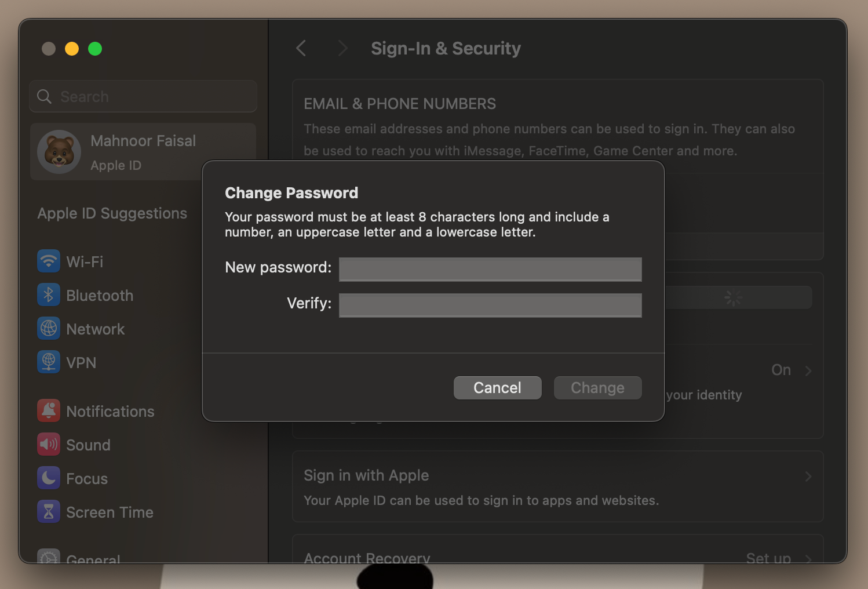Image resolution: width=868 pixels, height=589 pixels.
Task: Click the search magnifier in the sidebar
Action: [x=44, y=96]
